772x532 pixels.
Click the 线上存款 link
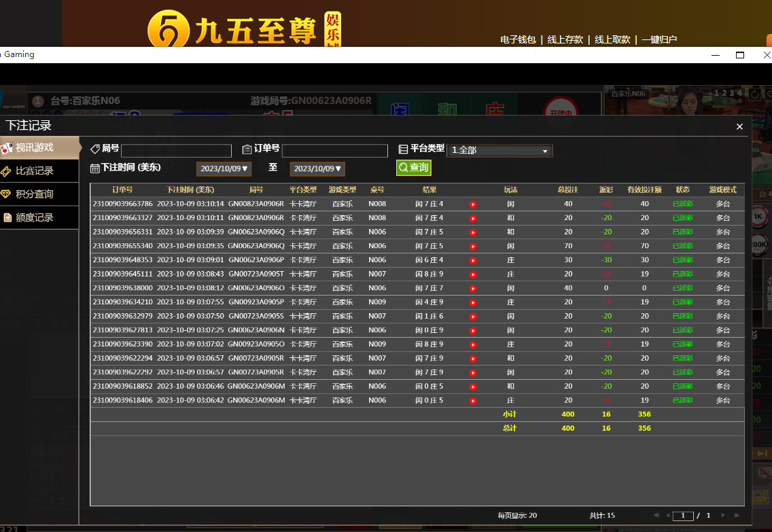[565, 40]
